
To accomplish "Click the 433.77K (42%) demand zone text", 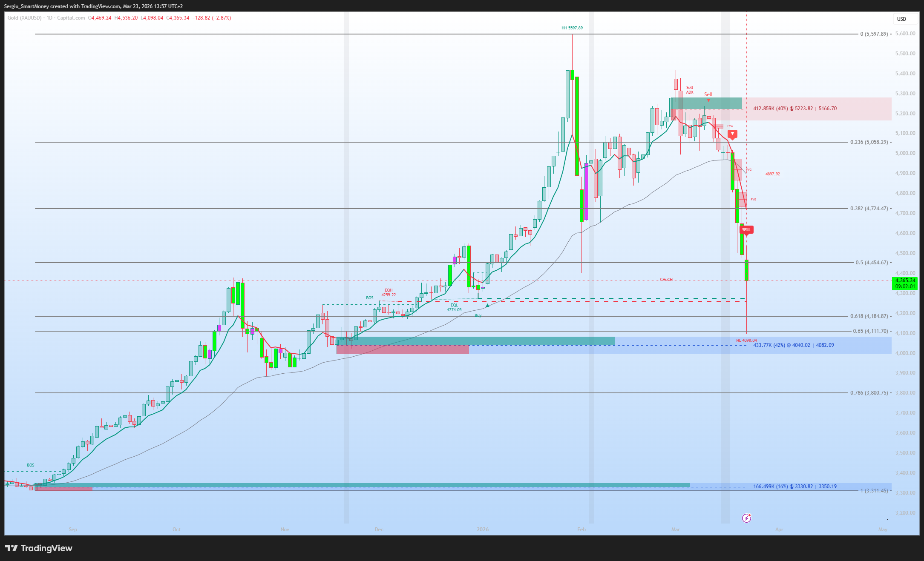I will click(794, 345).
